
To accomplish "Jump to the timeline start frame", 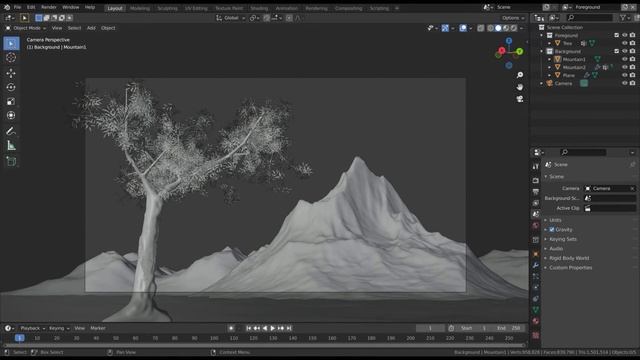I will (249, 328).
